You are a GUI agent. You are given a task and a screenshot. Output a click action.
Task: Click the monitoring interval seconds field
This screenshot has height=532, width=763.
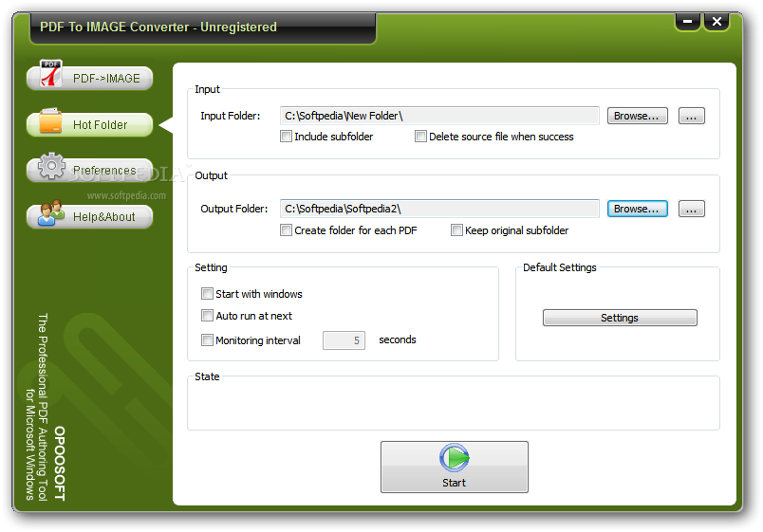click(344, 340)
